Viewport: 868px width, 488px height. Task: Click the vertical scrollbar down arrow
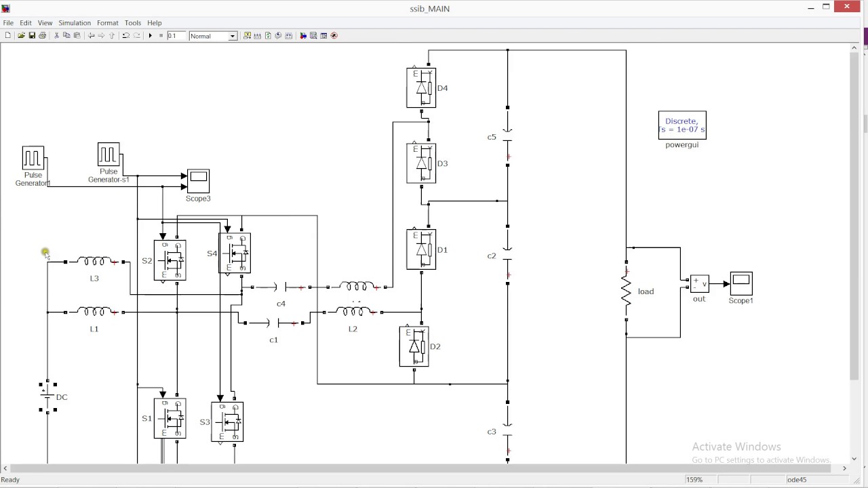[x=854, y=459]
